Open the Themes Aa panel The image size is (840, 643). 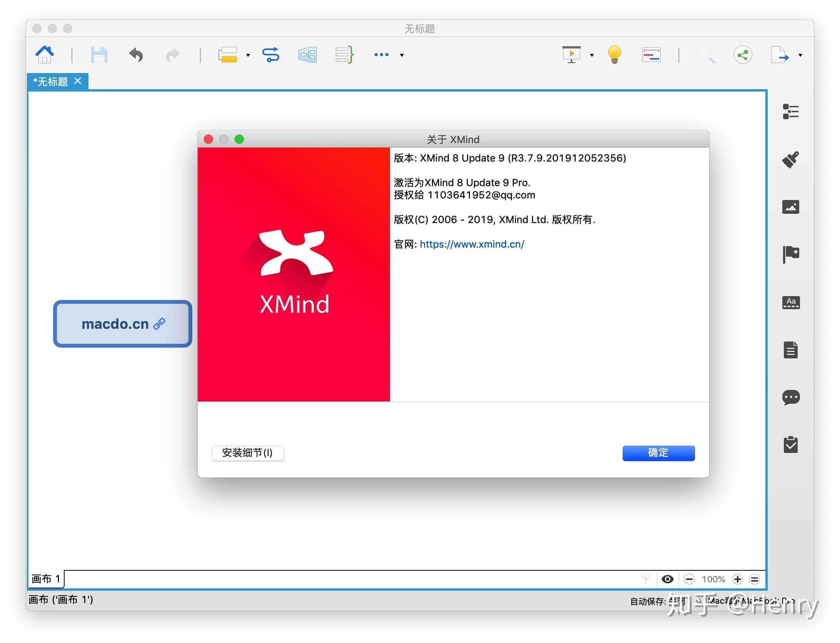coord(791,302)
